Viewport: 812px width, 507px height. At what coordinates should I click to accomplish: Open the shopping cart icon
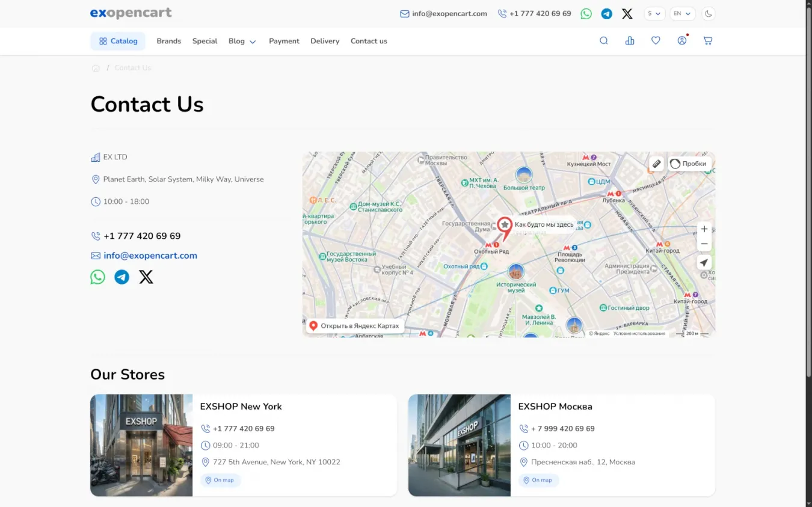[708, 41]
